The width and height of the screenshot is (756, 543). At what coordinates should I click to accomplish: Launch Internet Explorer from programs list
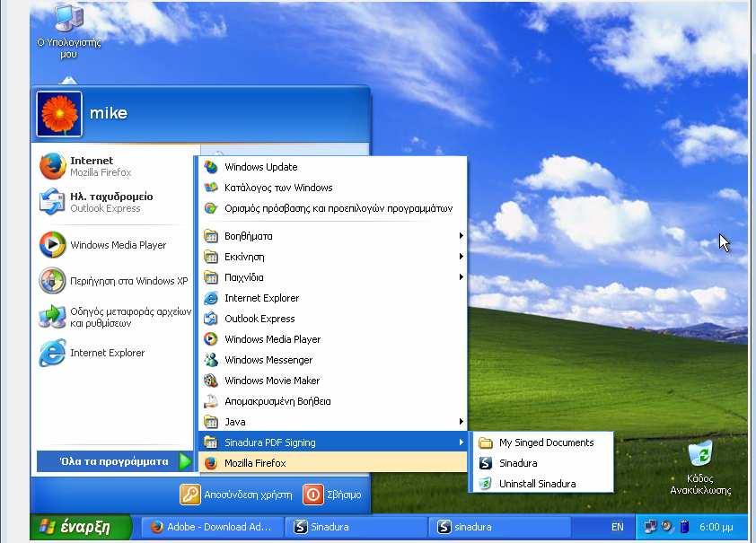point(333,298)
